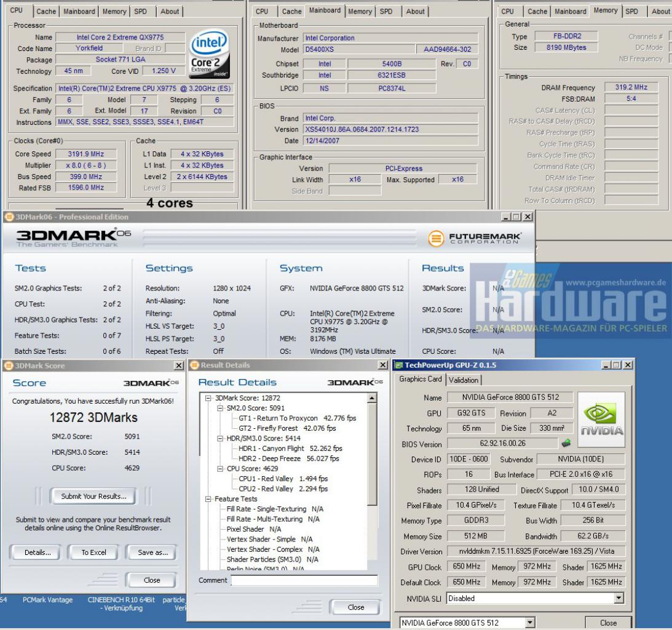Screen dimensions: 672x630
Task: Collapse the HDR/SM3.0 Score tree node
Action: (x=220, y=438)
